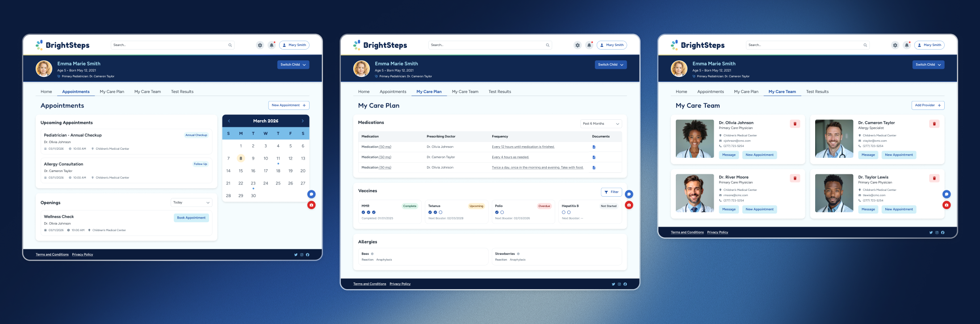Image resolution: width=980 pixels, height=324 pixels.
Task: Open Pediatrician - Annual Checkup appointment card
Action: [x=126, y=142]
